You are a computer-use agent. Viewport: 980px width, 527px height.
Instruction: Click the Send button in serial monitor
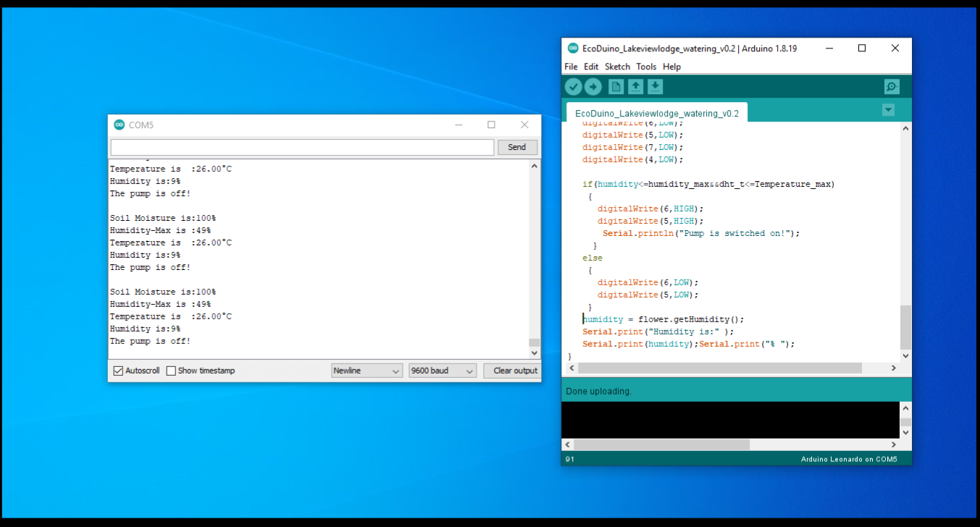pyautogui.click(x=517, y=147)
